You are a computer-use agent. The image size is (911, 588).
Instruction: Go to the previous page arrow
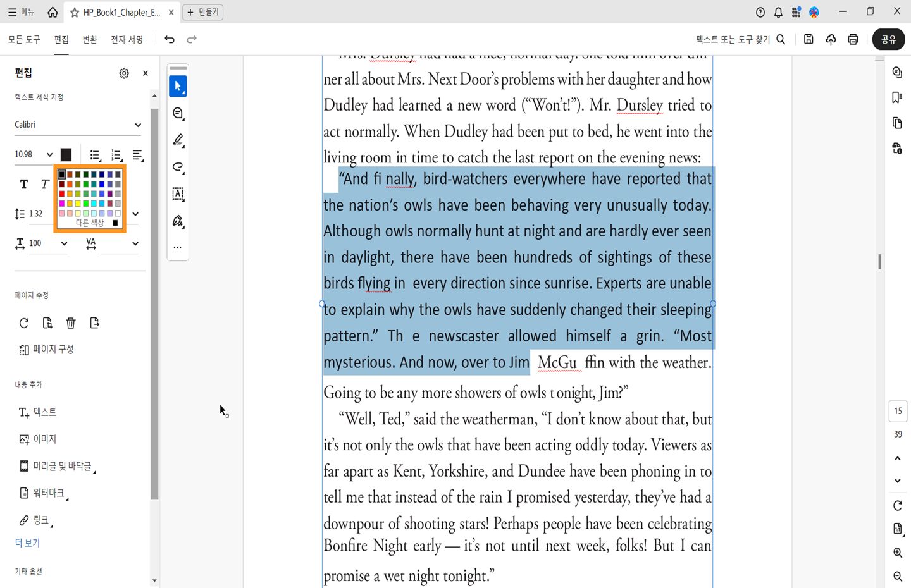point(898,458)
